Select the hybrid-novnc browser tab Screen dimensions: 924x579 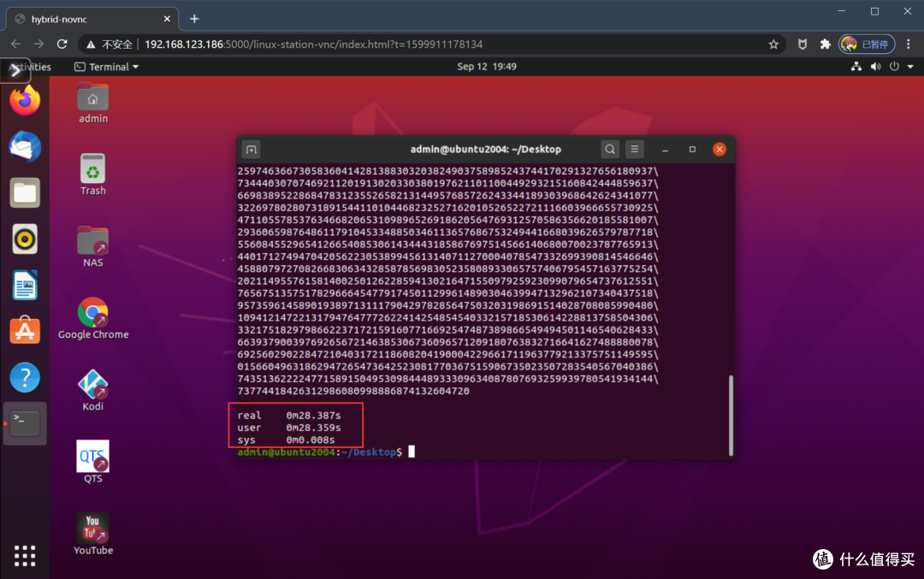click(92, 19)
